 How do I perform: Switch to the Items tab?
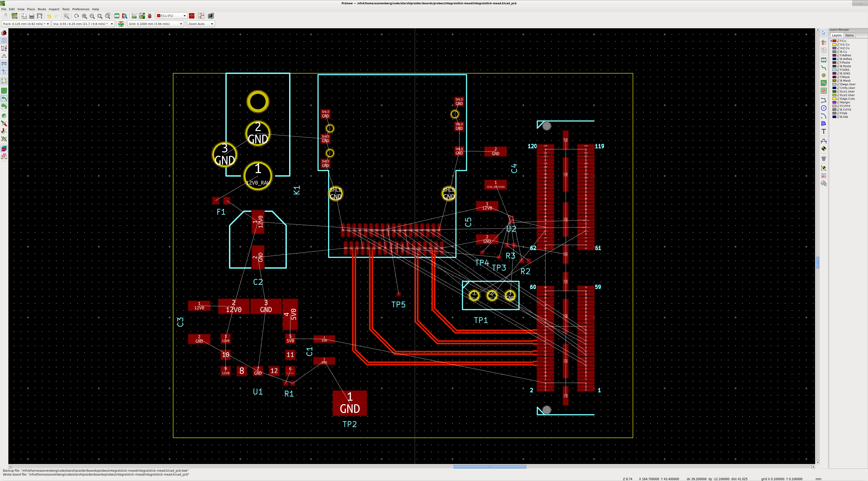[x=849, y=35]
